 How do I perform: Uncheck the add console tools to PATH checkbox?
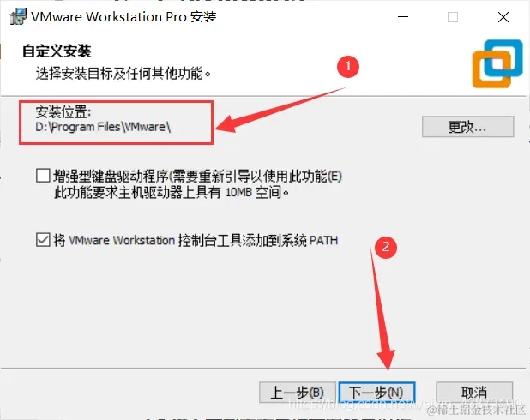43,240
